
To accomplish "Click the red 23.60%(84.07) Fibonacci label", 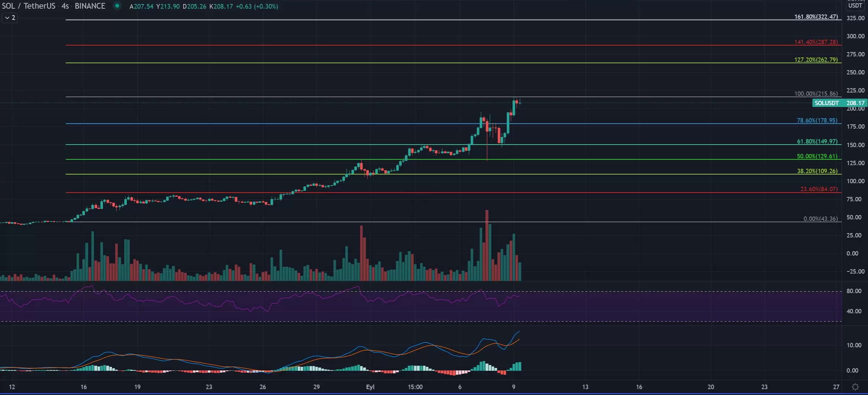I will point(819,189).
